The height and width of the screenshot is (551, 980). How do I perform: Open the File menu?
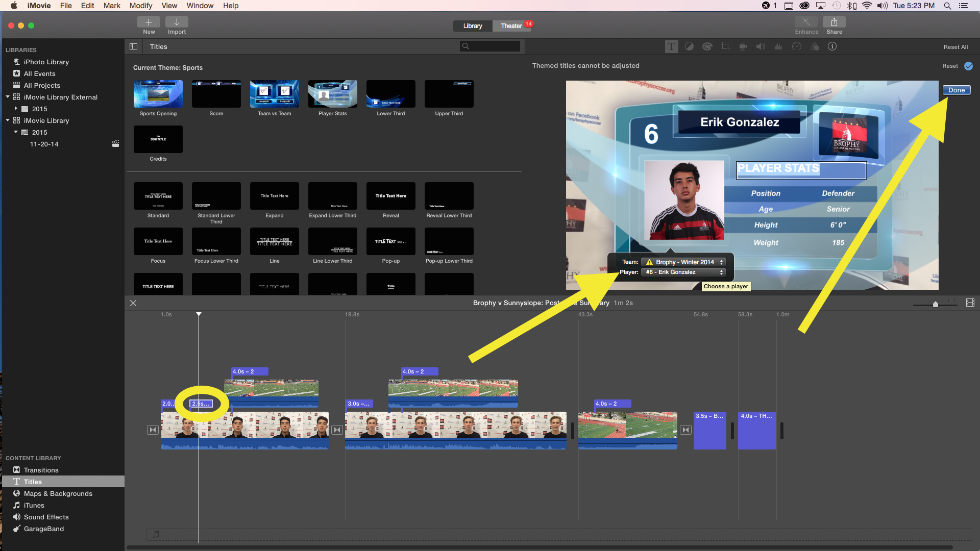[66, 6]
